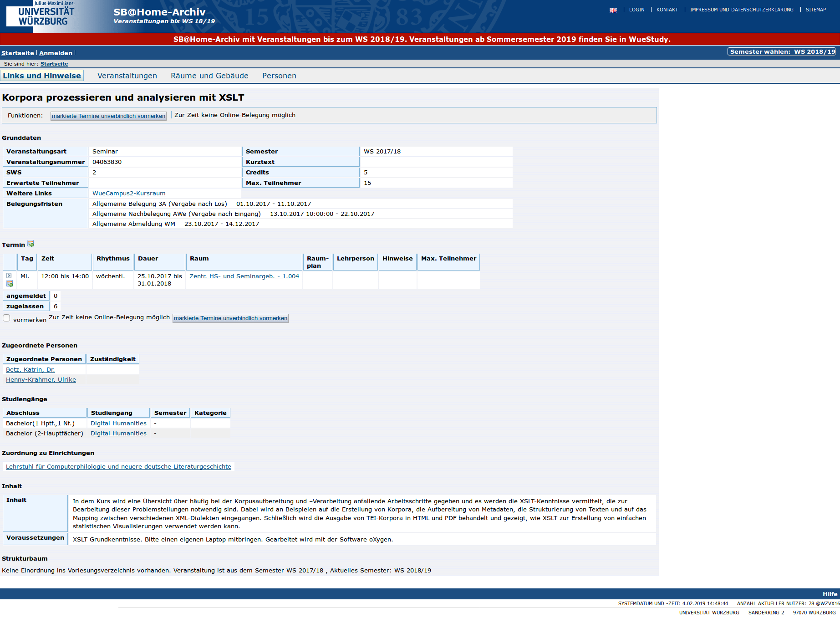Image resolution: width=840 pixels, height=618 pixels.
Task: Click the calendar export icon in Mi. row
Action: [10, 284]
